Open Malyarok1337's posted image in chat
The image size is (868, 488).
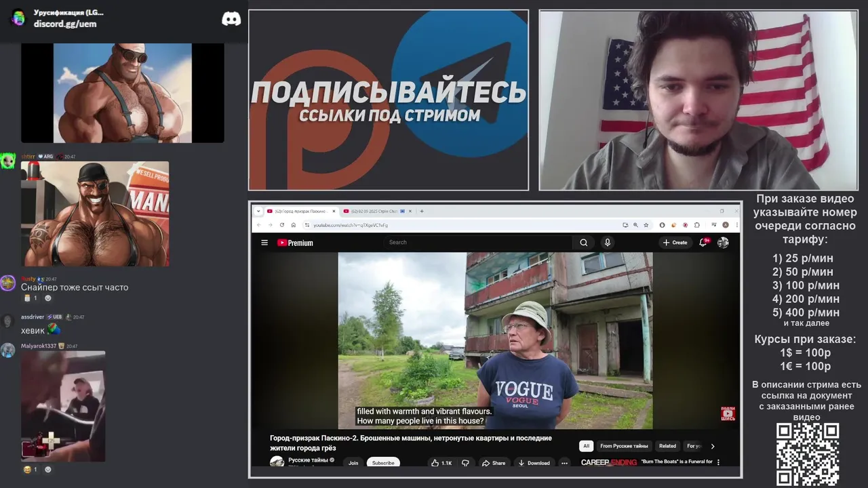click(x=63, y=406)
